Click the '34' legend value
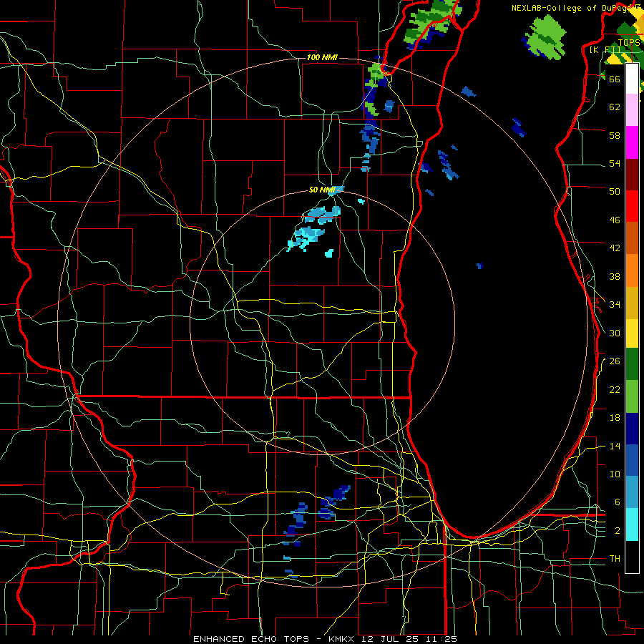The height and width of the screenshot is (644, 644). tap(615, 305)
